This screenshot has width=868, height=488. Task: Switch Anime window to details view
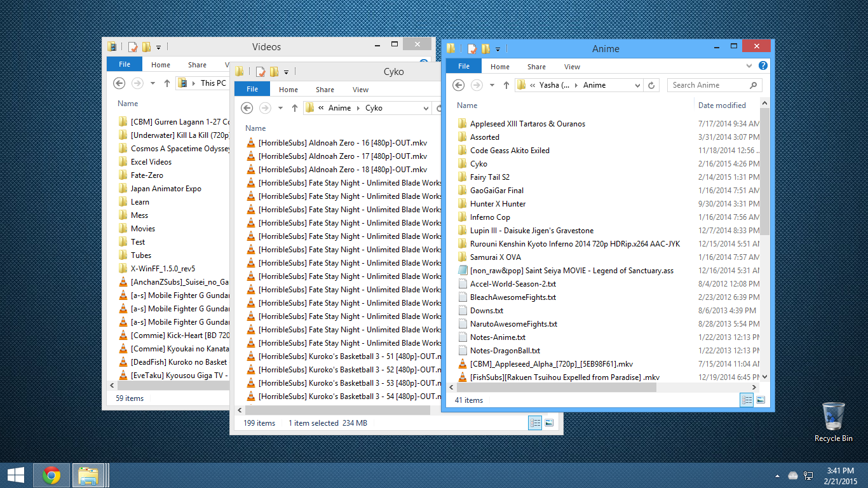click(747, 400)
